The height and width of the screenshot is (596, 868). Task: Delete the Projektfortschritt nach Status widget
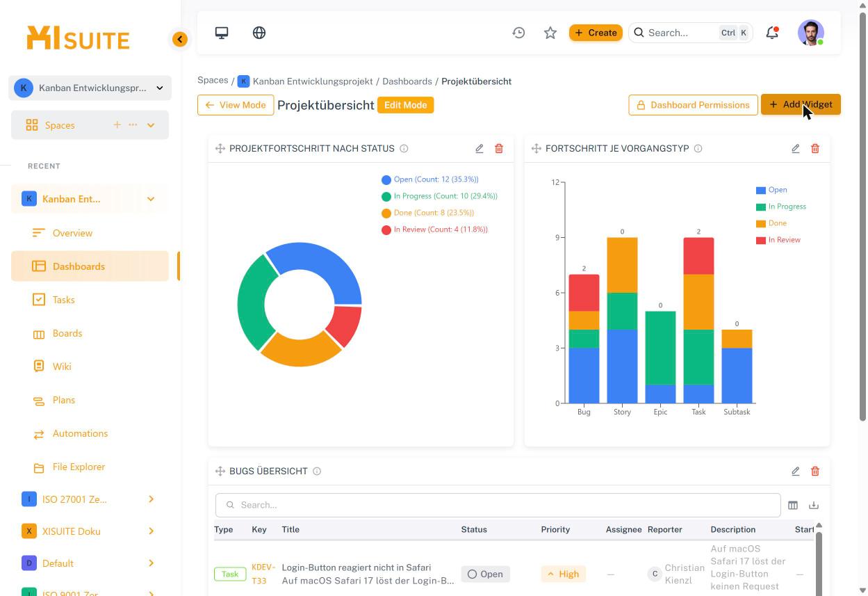click(499, 149)
